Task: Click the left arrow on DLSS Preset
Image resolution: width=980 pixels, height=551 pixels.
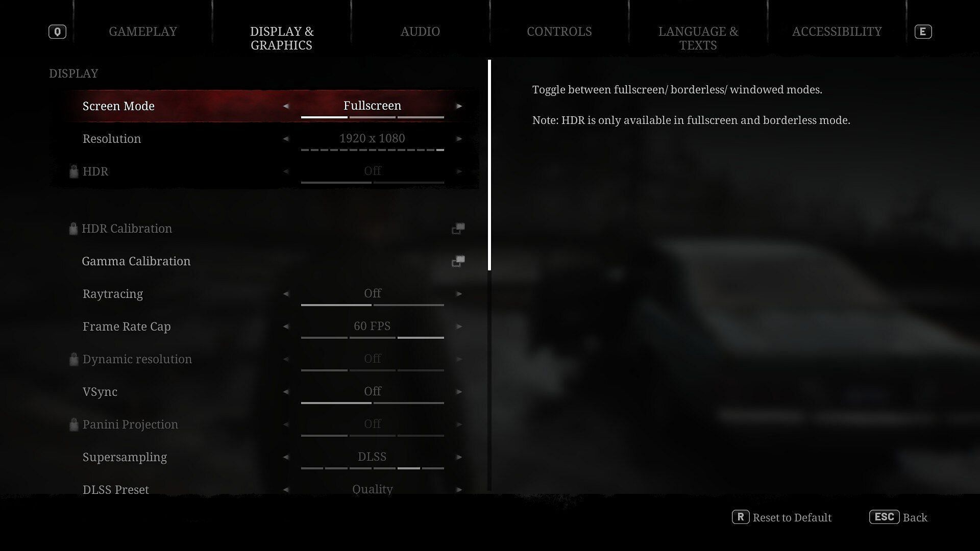Action: pos(286,490)
